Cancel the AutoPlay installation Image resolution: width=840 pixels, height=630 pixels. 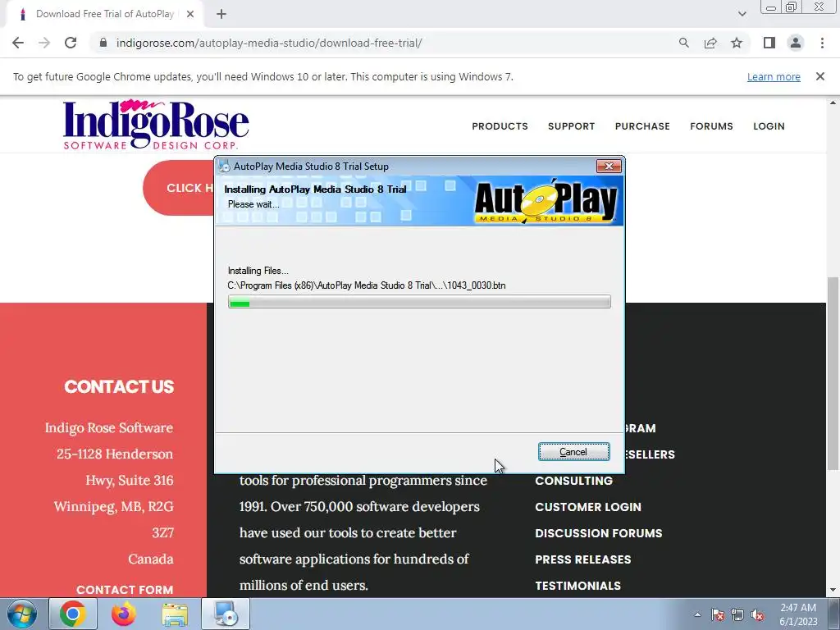pos(573,452)
